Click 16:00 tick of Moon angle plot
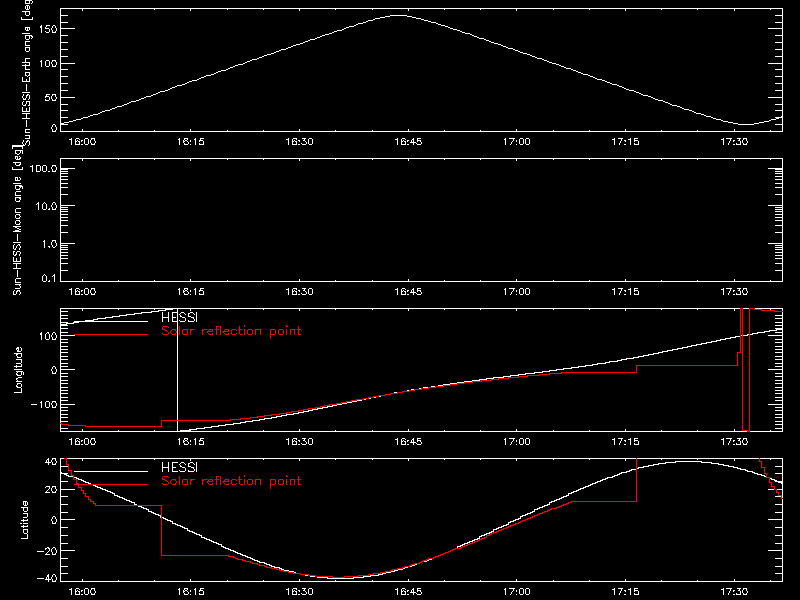Image resolution: width=800 pixels, height=600 pixels. click(82, 292)
